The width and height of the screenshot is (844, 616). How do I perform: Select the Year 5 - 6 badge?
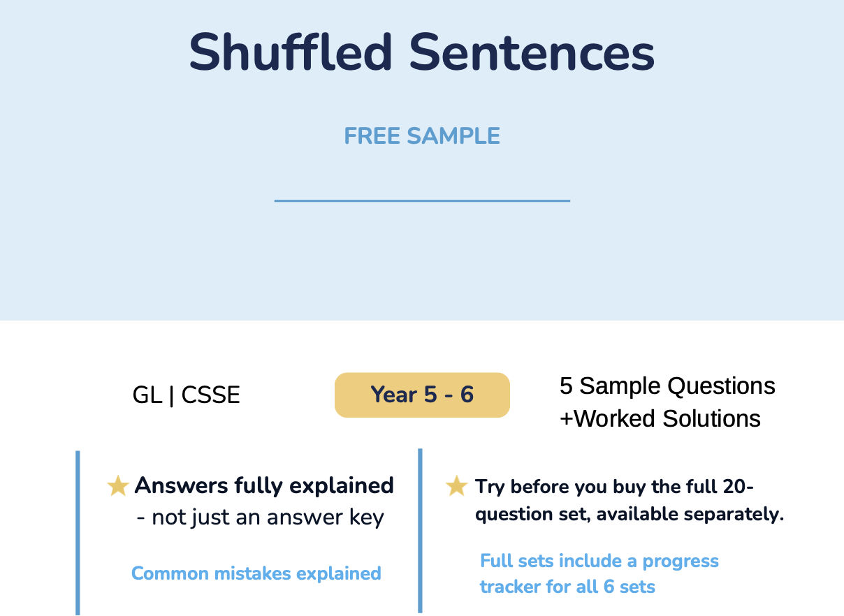tap(422, 395)
